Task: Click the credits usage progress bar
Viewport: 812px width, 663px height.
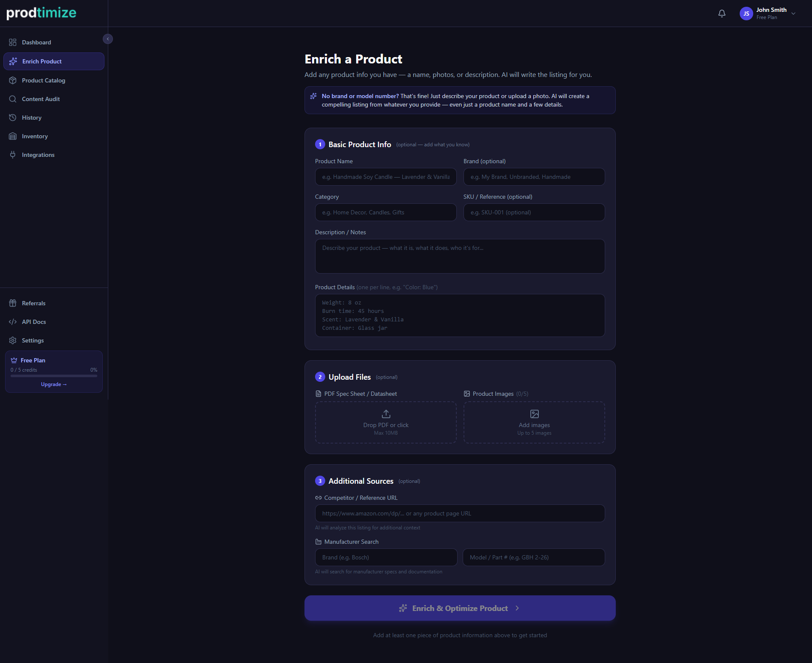Action: point(54,376)
